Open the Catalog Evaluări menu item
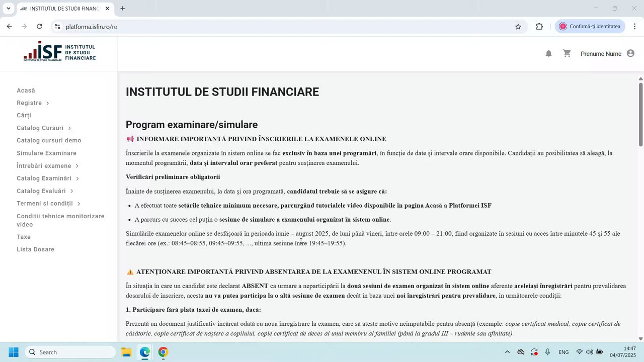644x362 pixels. tap(41, 191)
